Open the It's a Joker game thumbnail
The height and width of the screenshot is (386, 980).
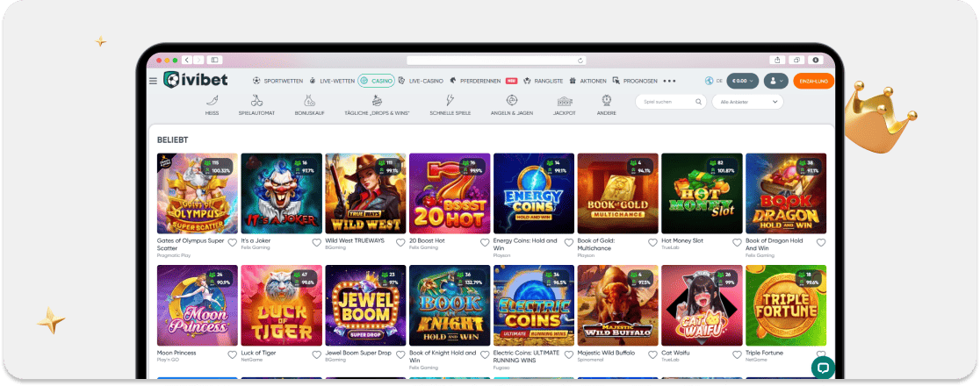(x=282, y=194)
